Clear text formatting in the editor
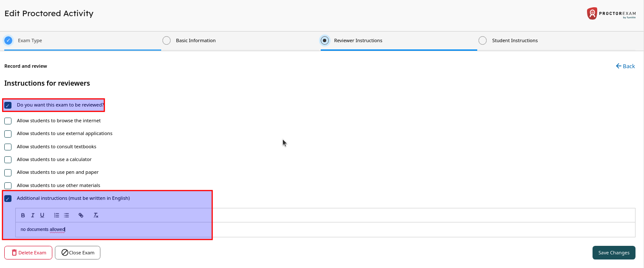644x268 pixels. (x=96, y=215)
